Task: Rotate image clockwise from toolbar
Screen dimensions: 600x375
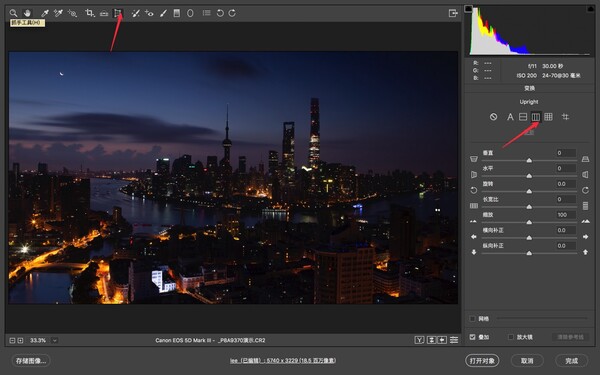Action: pyautogui.click(x=232, y=13)
